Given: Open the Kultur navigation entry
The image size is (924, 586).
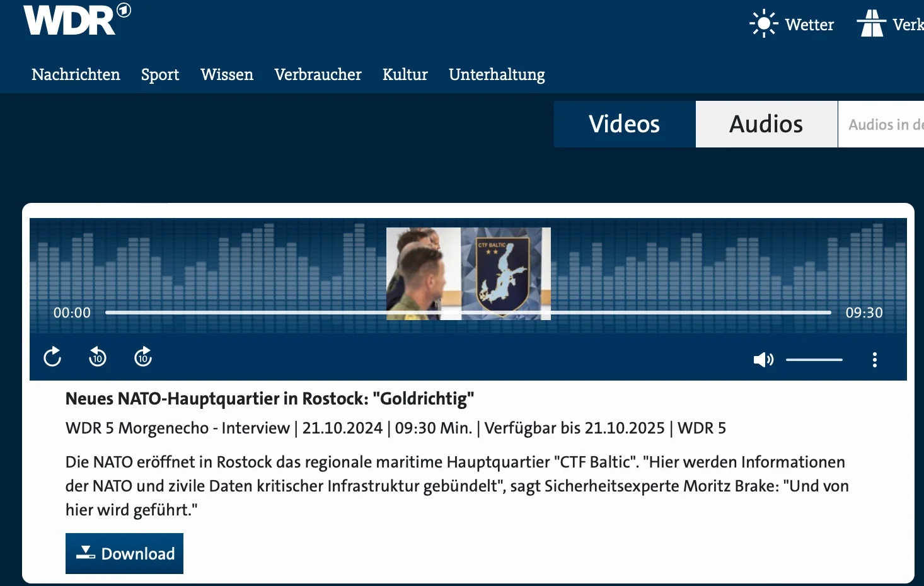Looking at the screenshot, I should click(405, 74).
